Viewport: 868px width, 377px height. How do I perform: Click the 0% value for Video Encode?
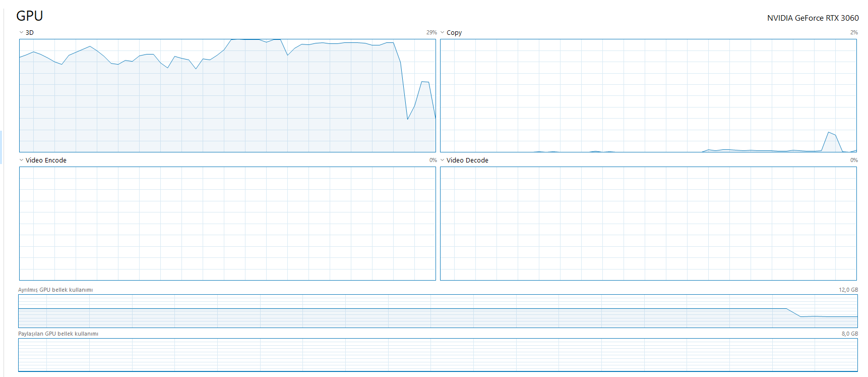[x=433, y=160]
